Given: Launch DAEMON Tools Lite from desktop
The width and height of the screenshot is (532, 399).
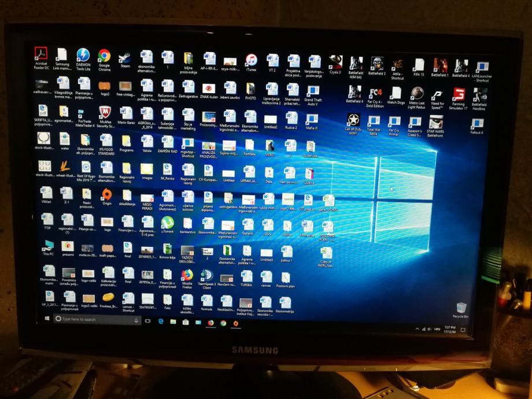Looking at the screenshot, I should 83,59.
